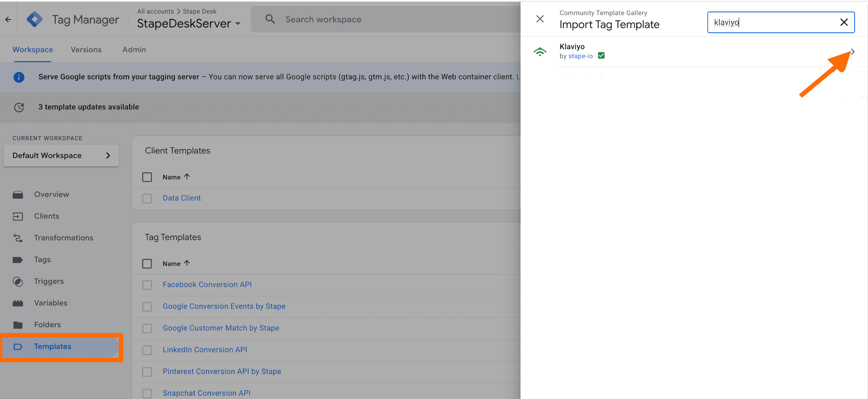This screenshot has width=868, height=399.
Task: Open Triggers via its sidebar icon
Action: point(18,281)
